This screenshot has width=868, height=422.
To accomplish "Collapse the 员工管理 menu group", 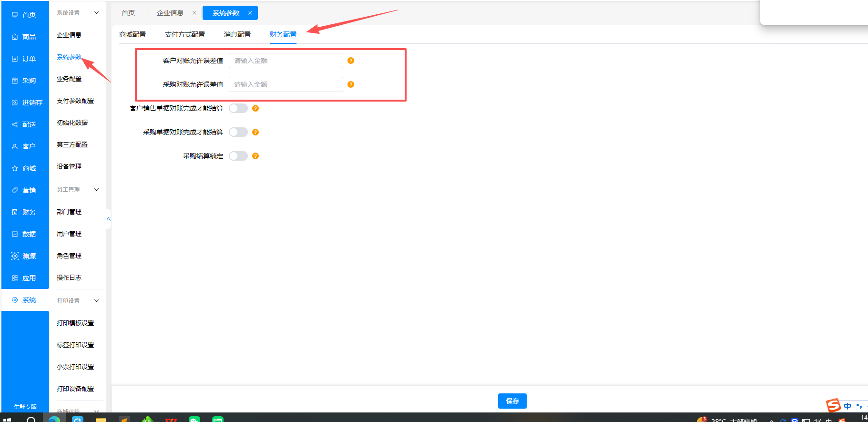I will (x=97, y=190).
